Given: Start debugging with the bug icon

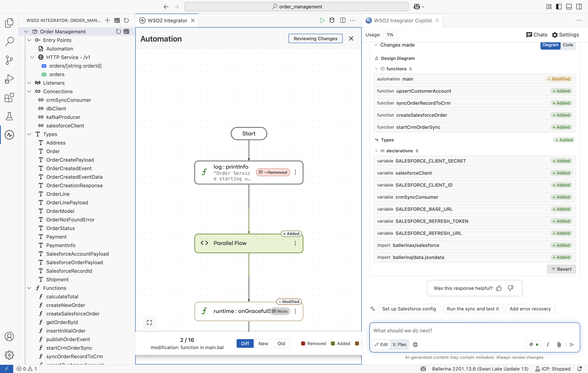Looking at the screenshot, I should click(332, 20).
